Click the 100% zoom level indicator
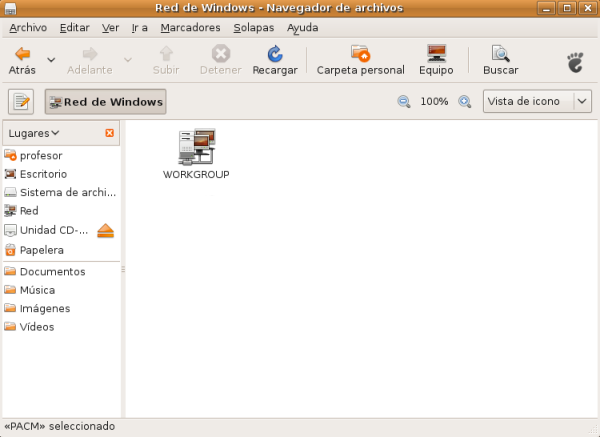 (x=434, y=102)
